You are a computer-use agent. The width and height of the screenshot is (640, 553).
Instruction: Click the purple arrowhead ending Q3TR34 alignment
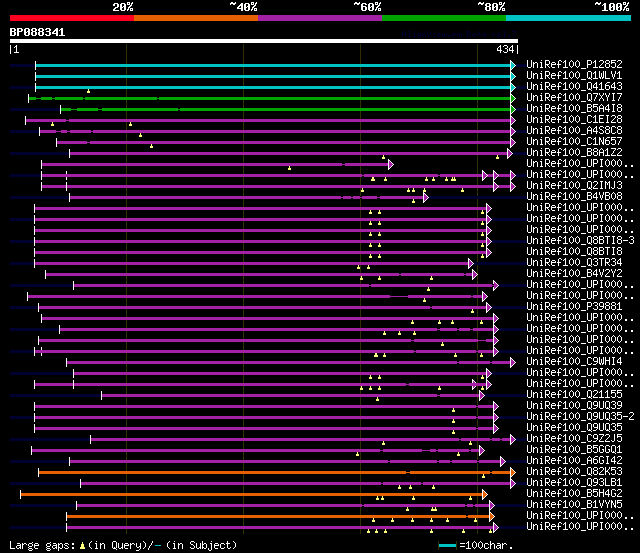(x=471, y=264)
